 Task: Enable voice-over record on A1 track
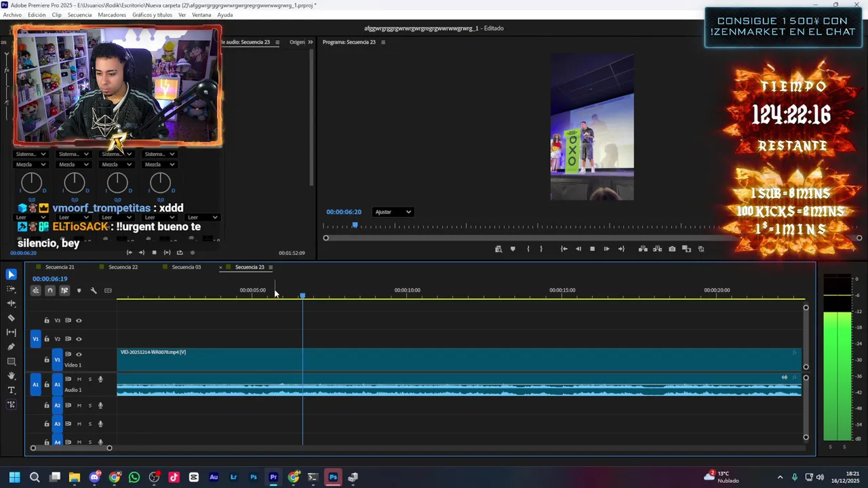coord(100,380)
